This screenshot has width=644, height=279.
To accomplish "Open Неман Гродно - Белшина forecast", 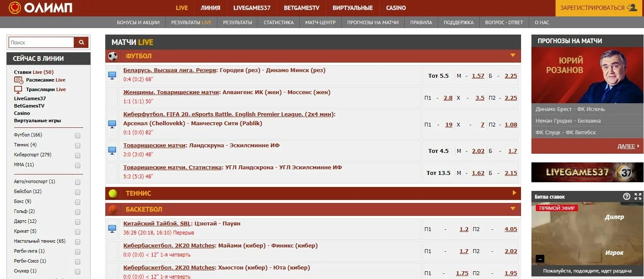I will (568, 120).
